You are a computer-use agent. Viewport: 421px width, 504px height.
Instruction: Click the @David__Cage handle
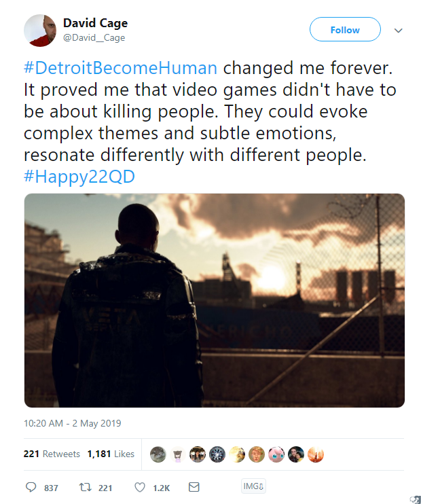coord(94,37)
